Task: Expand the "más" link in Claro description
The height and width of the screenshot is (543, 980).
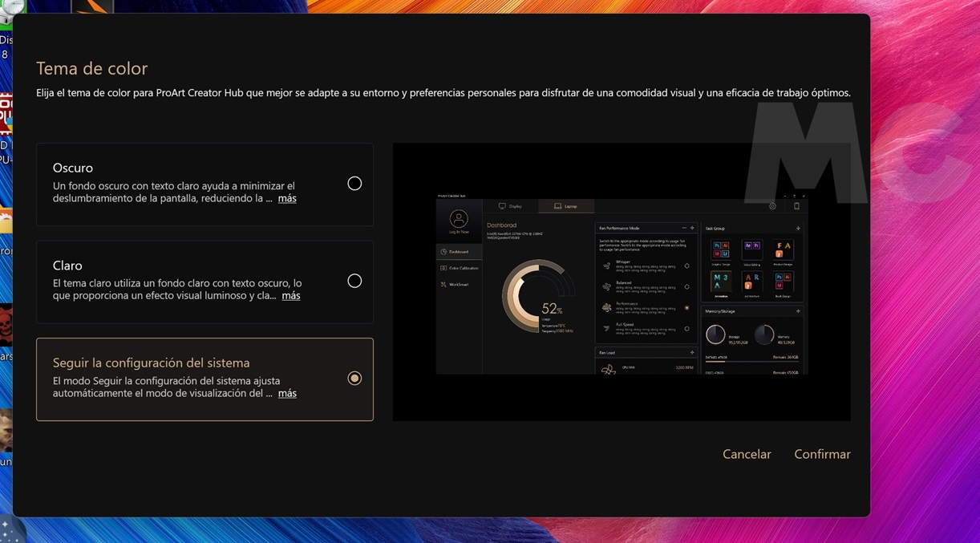Action: click(291, 296)
